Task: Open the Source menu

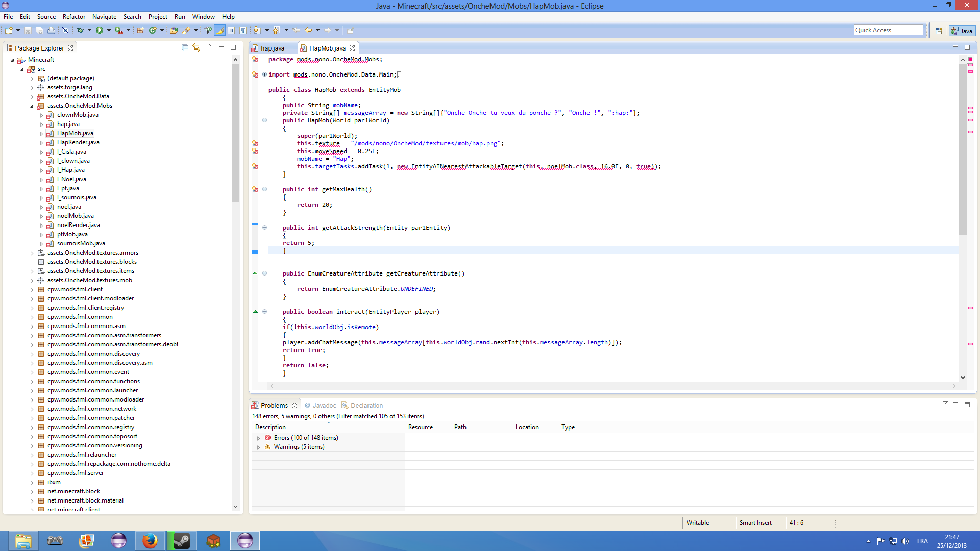Action: (46, 17)
